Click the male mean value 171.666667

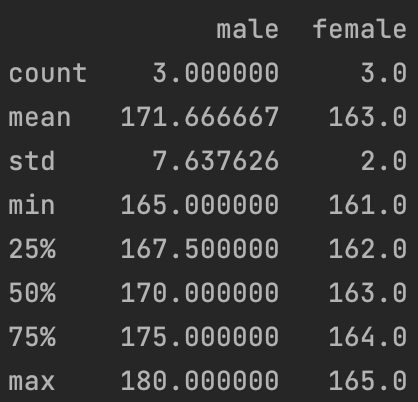tap(199, 117)
